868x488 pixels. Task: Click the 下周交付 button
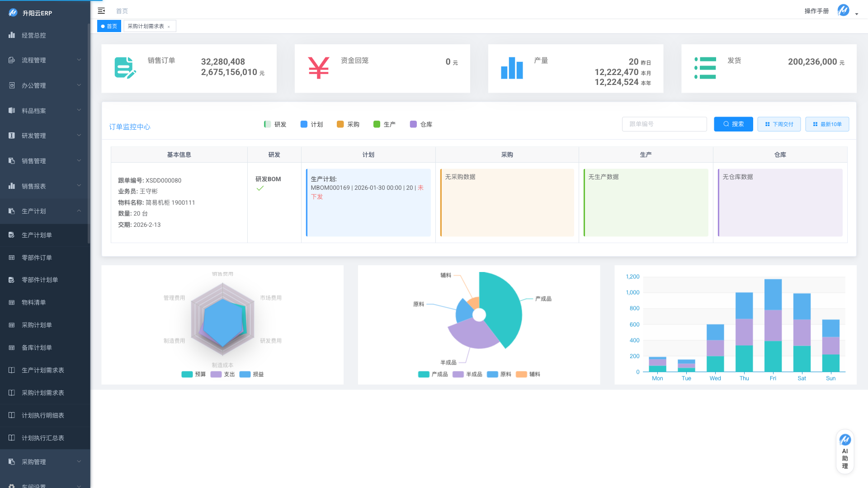pos(778,124)
